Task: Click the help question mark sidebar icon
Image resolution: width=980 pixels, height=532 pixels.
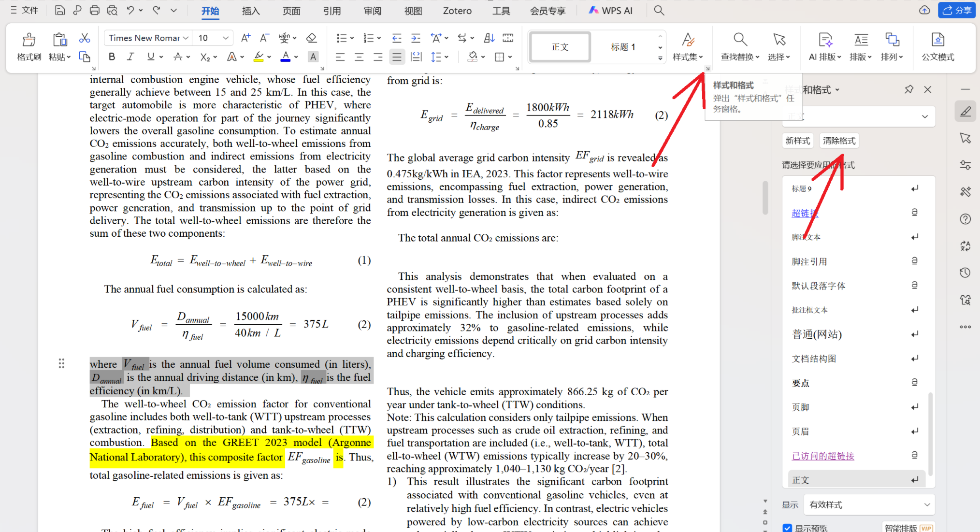Action: (965, 219)
